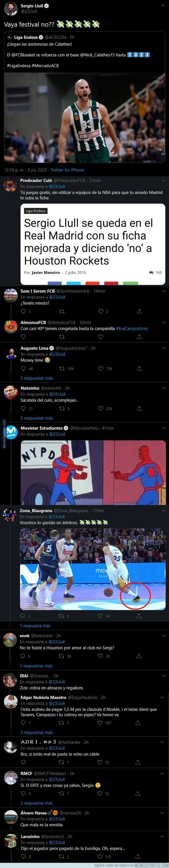
Task: Open the 'Twitter for iPhone' source link
Action: click(67, 170)
